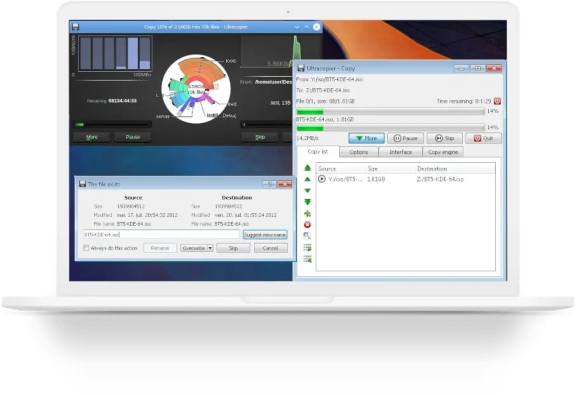576x395 pixels.
Task: Move selected item to bottom of list
Action: tap(307, 202)
